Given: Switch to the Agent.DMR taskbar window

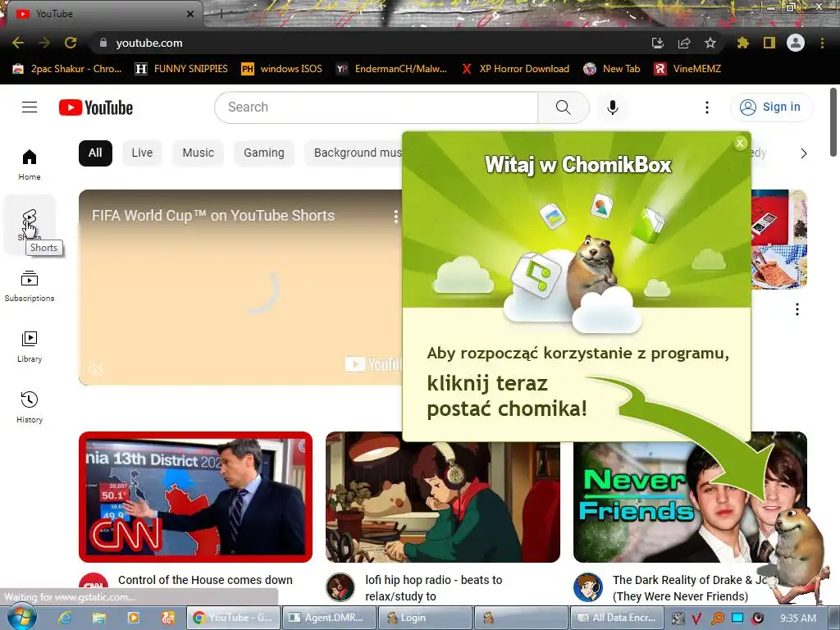Looking at the screenshot, I should coord(329,618).
